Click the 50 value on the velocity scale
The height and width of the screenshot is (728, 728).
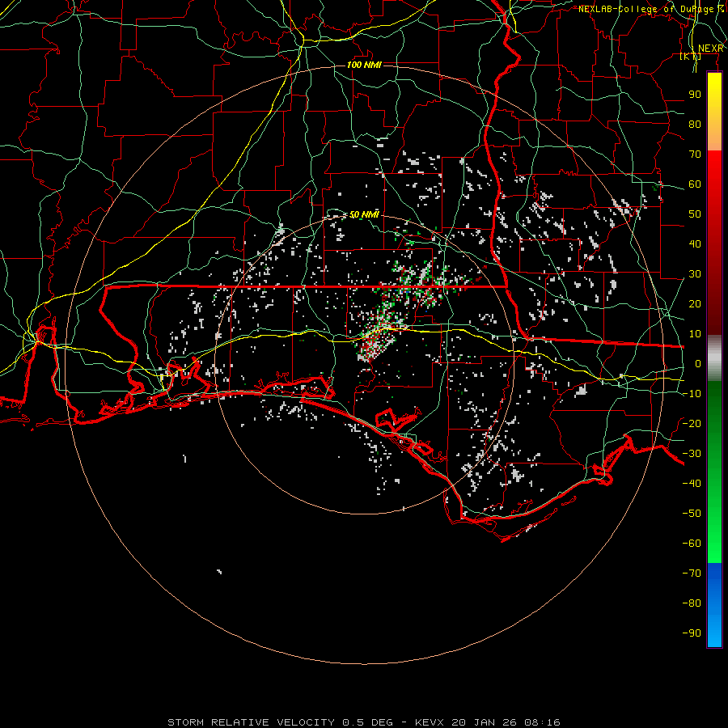point(695,214)
